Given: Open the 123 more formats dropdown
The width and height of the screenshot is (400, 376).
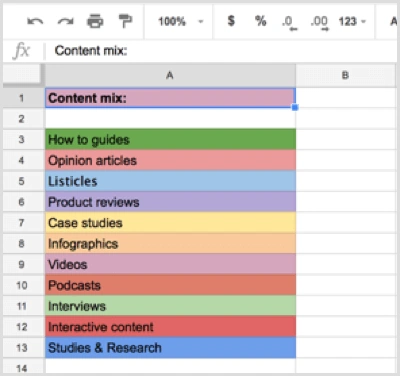Looking at the screenshot, I should [352, 22].
